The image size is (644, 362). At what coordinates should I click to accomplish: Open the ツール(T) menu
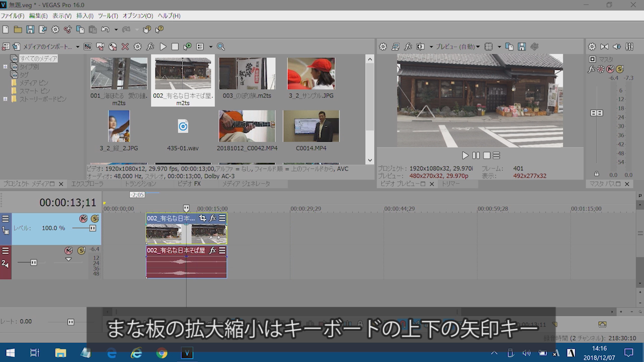[x=108, y=16]
